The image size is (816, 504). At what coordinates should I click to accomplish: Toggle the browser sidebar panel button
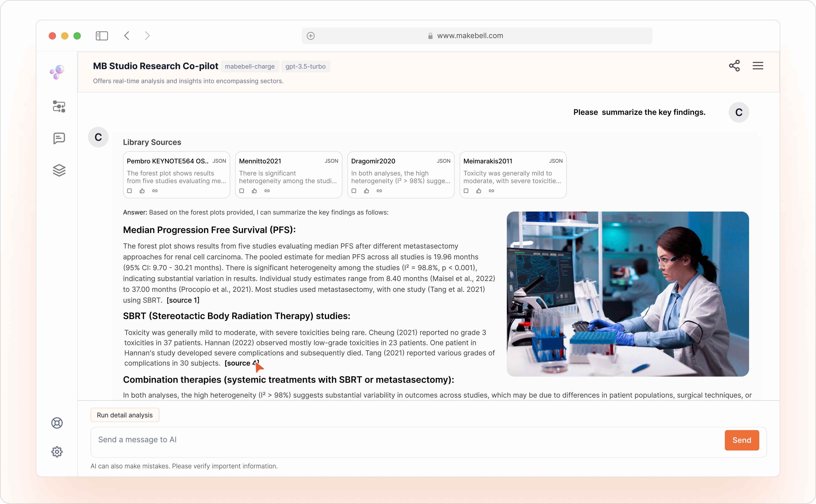(102, 36)
